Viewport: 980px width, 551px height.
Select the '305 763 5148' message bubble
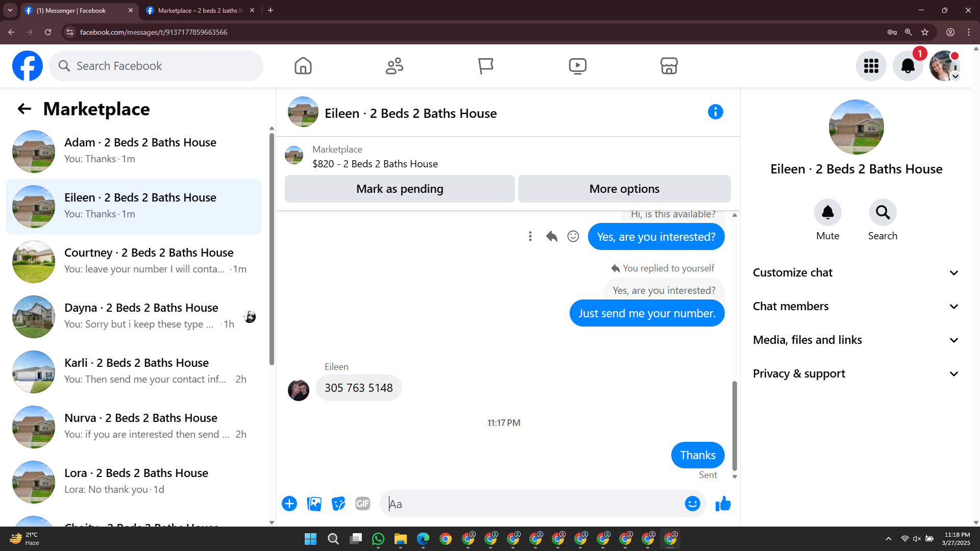pos(358,388)
